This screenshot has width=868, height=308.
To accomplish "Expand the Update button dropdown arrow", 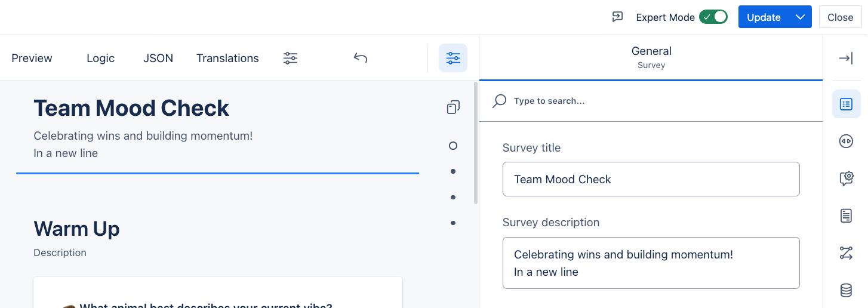I will point(801,17).
